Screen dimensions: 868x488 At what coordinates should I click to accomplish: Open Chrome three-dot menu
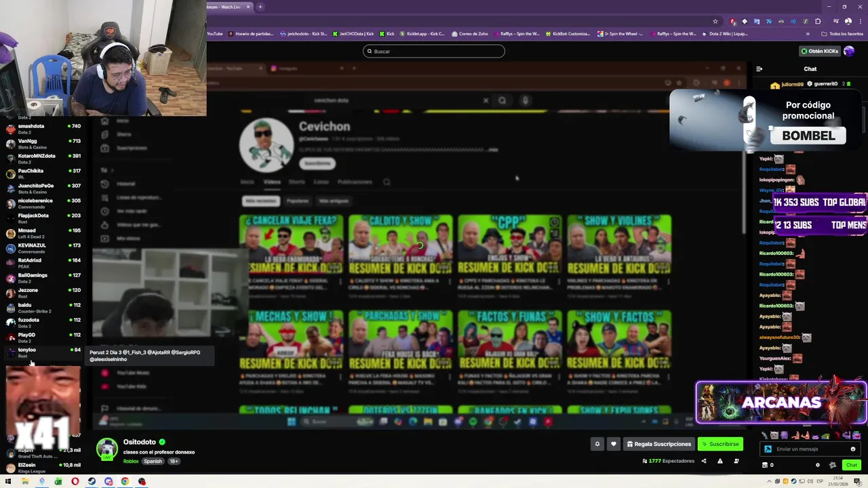[x=860, y=21]
